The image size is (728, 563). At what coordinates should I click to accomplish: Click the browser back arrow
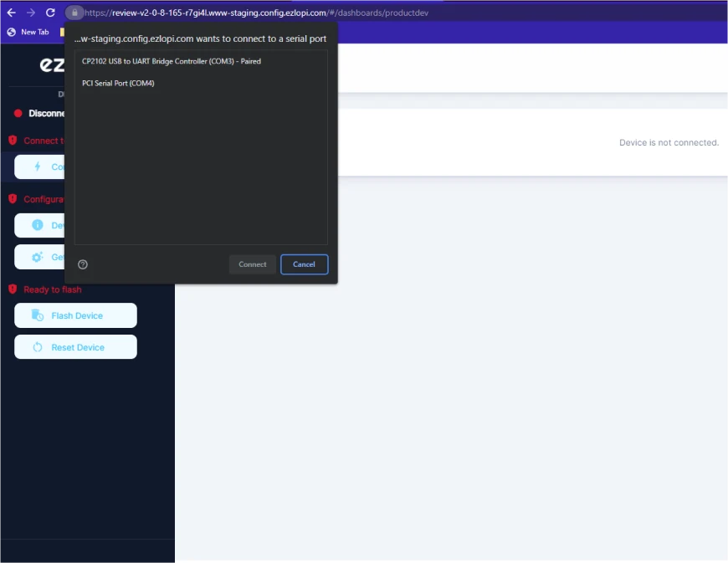click(11, 13)
